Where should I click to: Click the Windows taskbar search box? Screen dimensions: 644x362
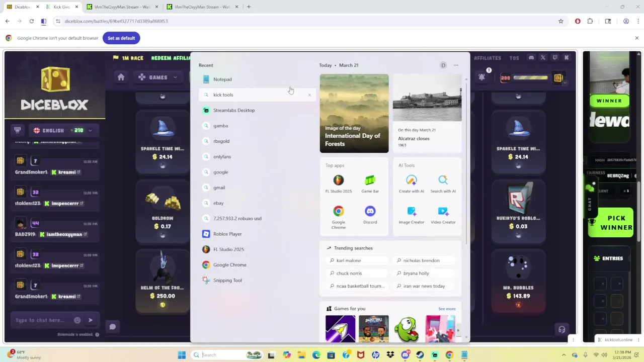[x=226, y=355]
